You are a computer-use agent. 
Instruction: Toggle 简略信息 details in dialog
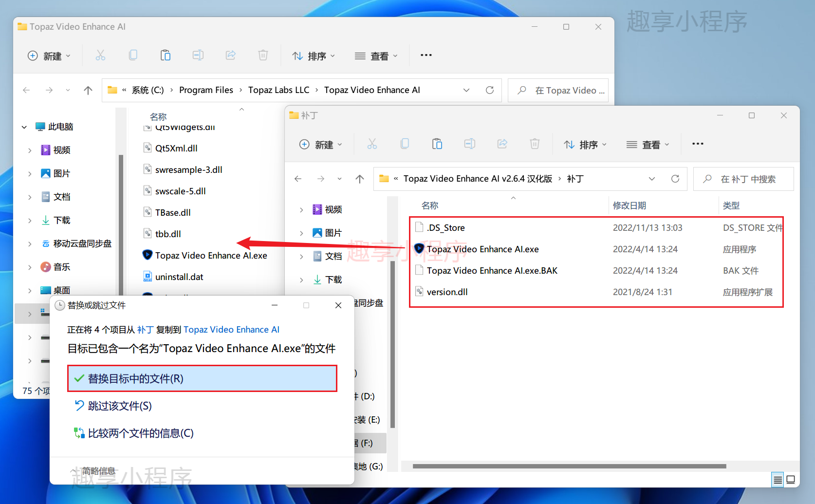point(93,471)
